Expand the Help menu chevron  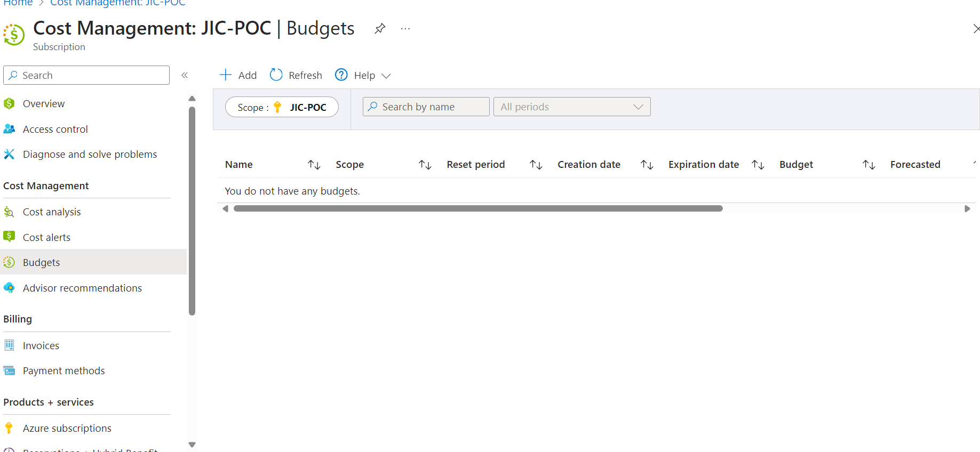tap(386, 76)
